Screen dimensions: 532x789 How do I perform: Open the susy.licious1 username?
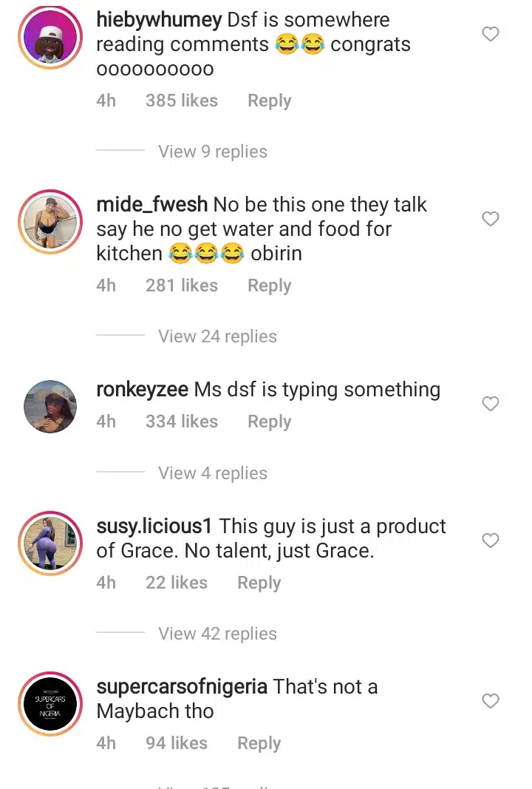(x=154, y=526)
